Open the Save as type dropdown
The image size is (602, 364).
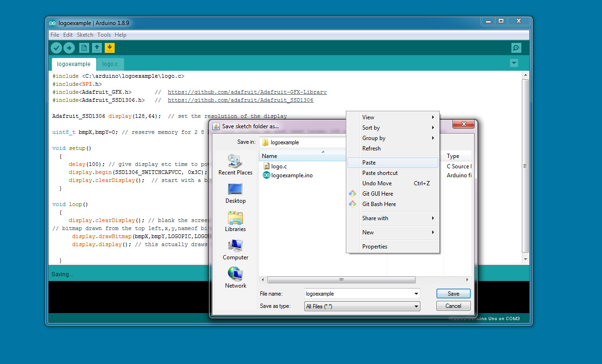[x=362, y=306]
